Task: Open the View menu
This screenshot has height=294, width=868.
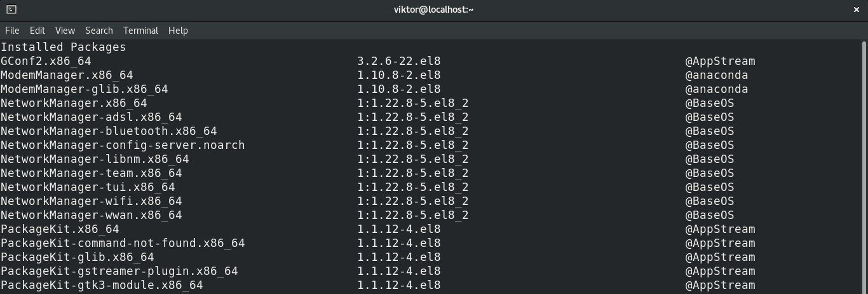Action: point(65,31)
